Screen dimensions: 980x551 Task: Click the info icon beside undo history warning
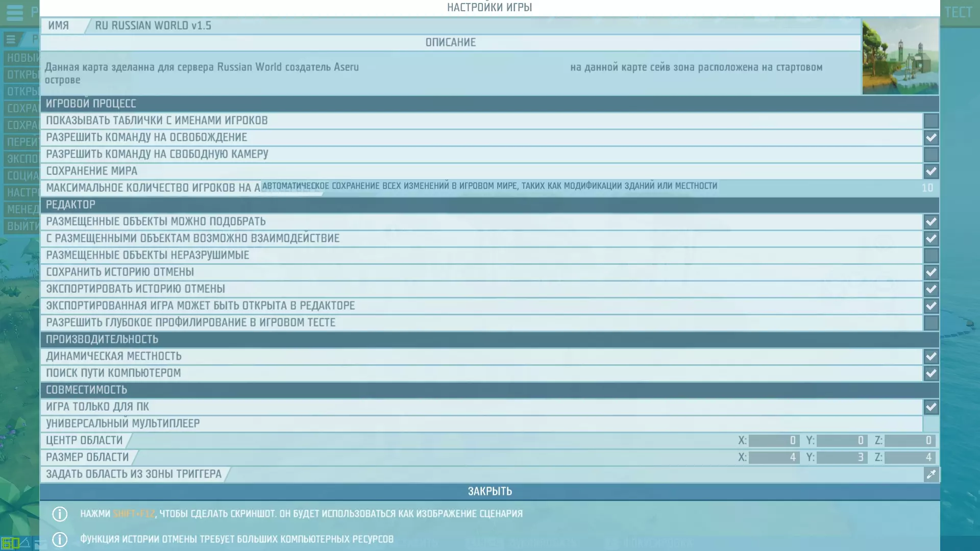click(x=60, y=539)
